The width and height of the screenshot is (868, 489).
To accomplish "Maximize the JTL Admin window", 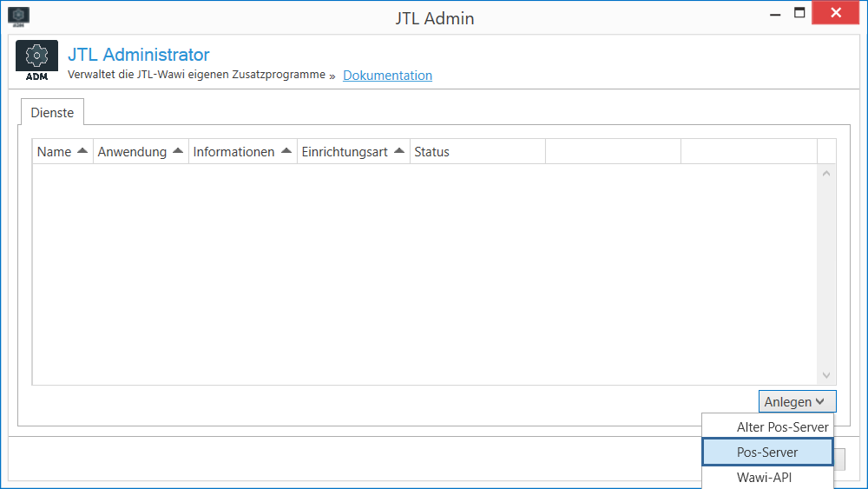I will click(x=799, y=15).
